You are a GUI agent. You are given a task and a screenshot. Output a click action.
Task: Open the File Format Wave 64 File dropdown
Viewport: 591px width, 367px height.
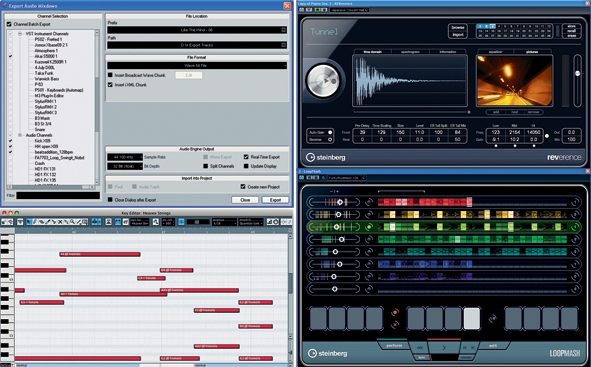coord(196,66)
